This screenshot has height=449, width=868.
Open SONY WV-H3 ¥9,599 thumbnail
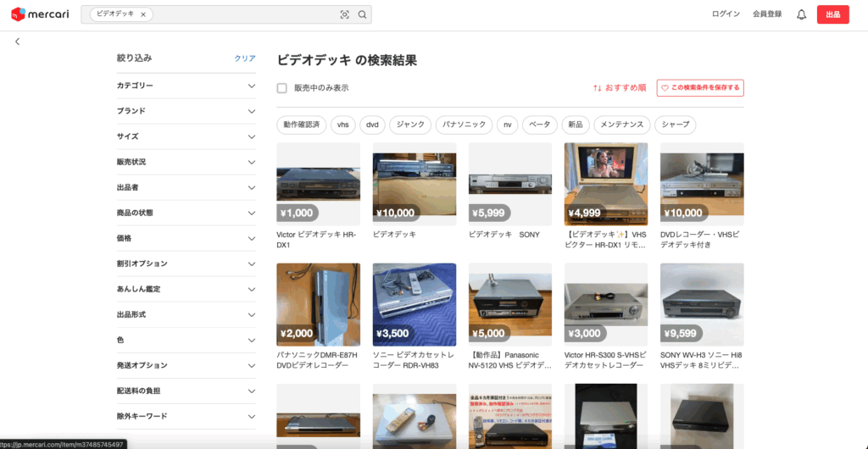(x=702, y=305)
